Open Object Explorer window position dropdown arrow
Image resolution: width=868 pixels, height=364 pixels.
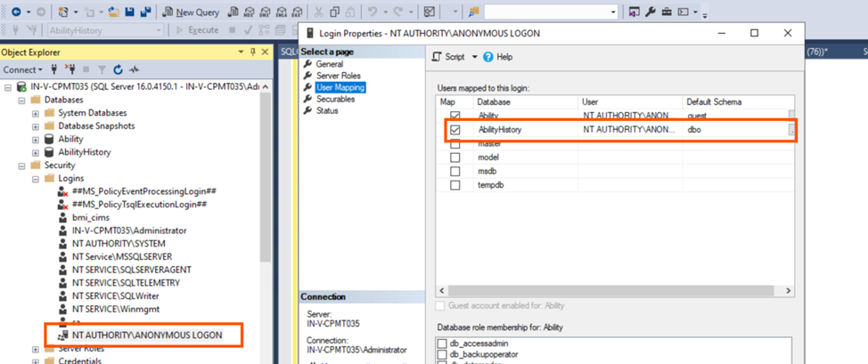pos(241,52)
